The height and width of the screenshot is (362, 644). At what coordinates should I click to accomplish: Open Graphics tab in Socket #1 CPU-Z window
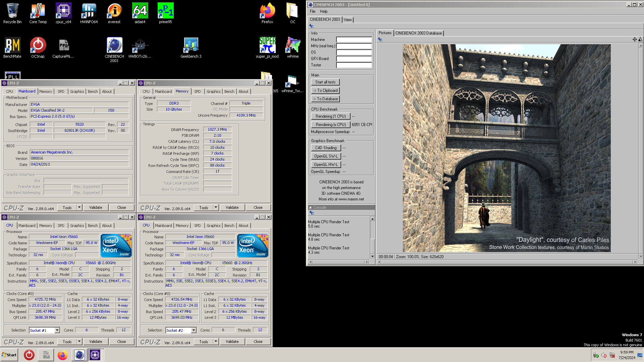[77, 226]
